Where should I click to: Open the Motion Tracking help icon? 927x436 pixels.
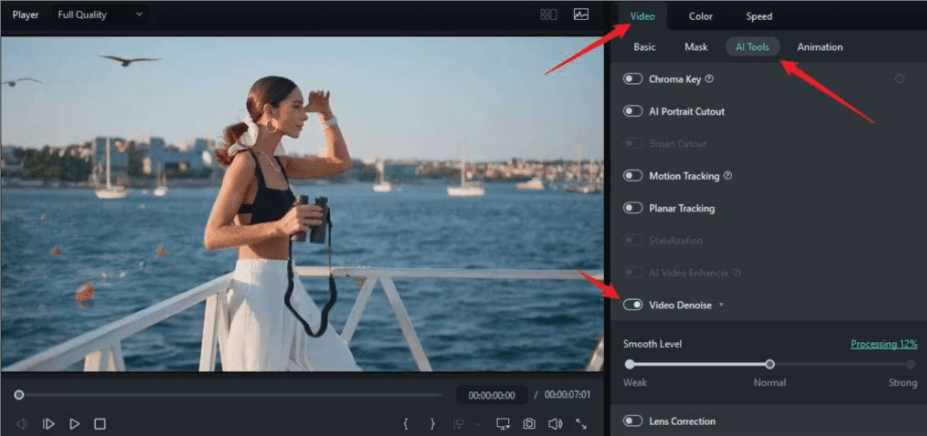pos(728,176)
